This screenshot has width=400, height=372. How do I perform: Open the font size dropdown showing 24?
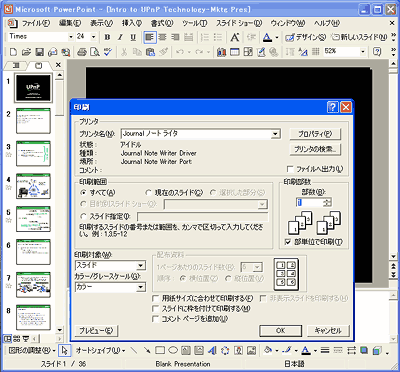[x=93, y=37]
